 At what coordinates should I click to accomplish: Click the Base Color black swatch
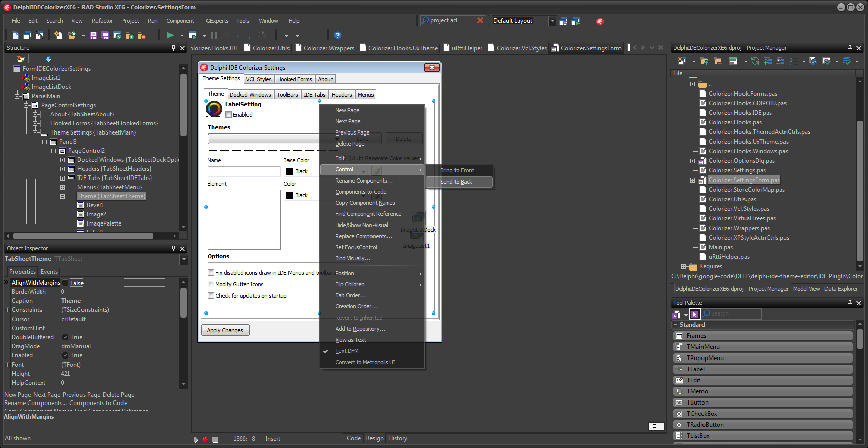pos(290,171)
